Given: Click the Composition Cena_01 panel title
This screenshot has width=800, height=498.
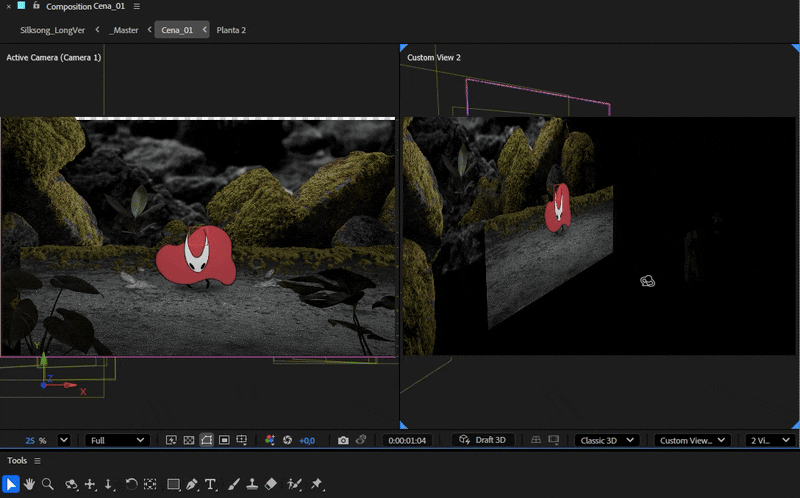Looking at the screenshot, I should [85, 7].
